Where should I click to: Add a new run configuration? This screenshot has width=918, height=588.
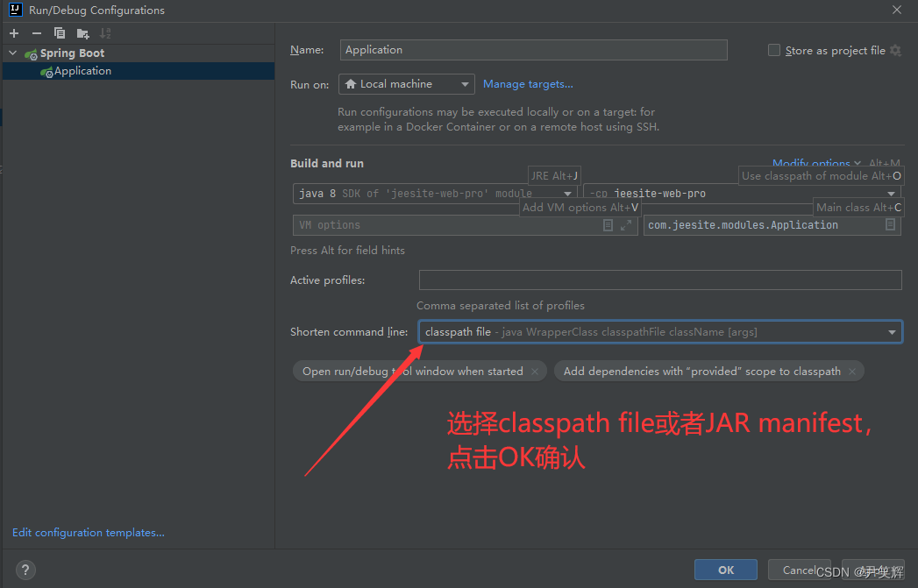(13, 33)
